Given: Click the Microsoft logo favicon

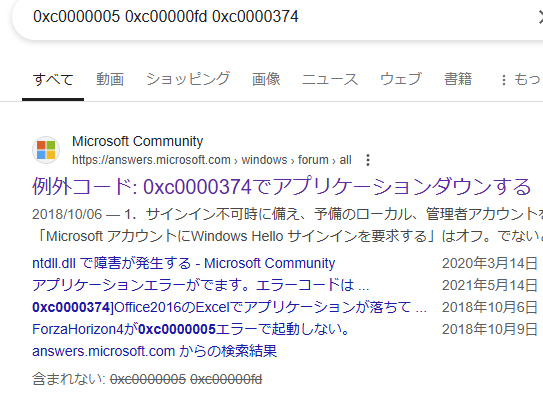Looking at the screenshot, I should coord(46,150).
